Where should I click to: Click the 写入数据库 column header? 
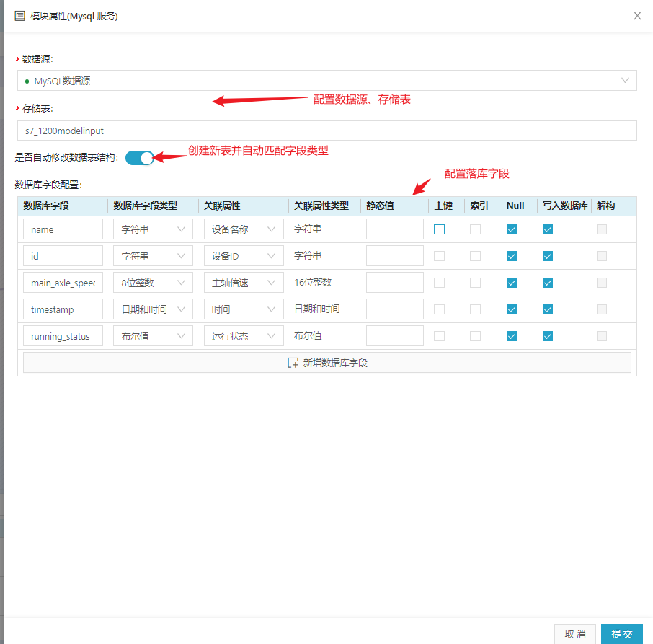click(x=565, y=206)
